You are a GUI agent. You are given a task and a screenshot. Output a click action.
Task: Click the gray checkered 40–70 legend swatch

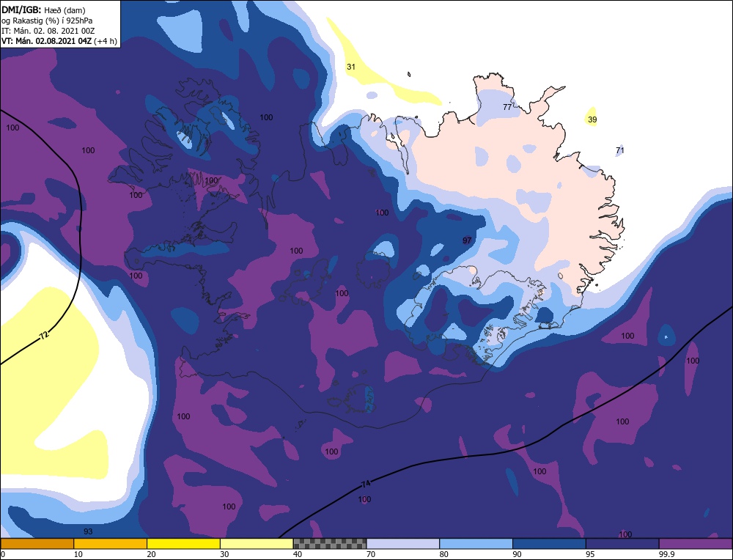click(330, 544)
